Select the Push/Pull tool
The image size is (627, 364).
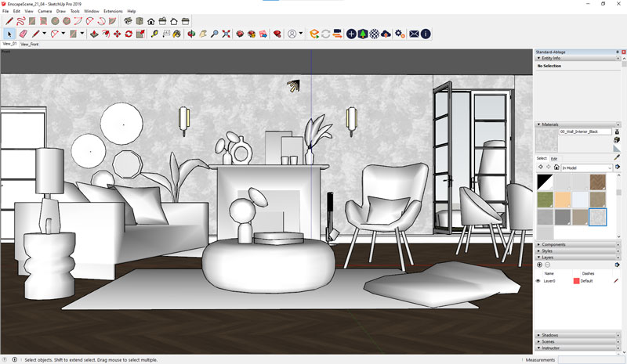pos(93,34)
